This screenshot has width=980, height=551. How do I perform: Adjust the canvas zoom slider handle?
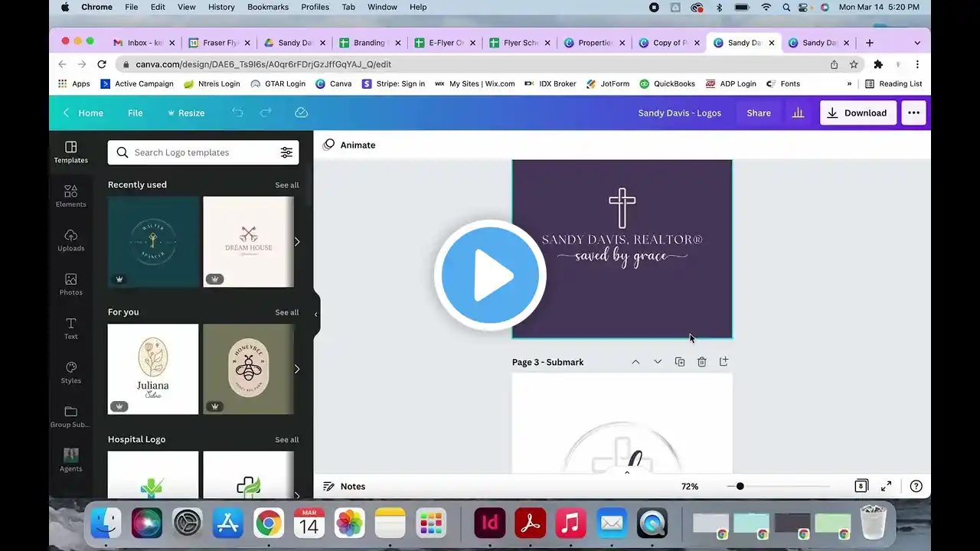(x=740, y=486)
